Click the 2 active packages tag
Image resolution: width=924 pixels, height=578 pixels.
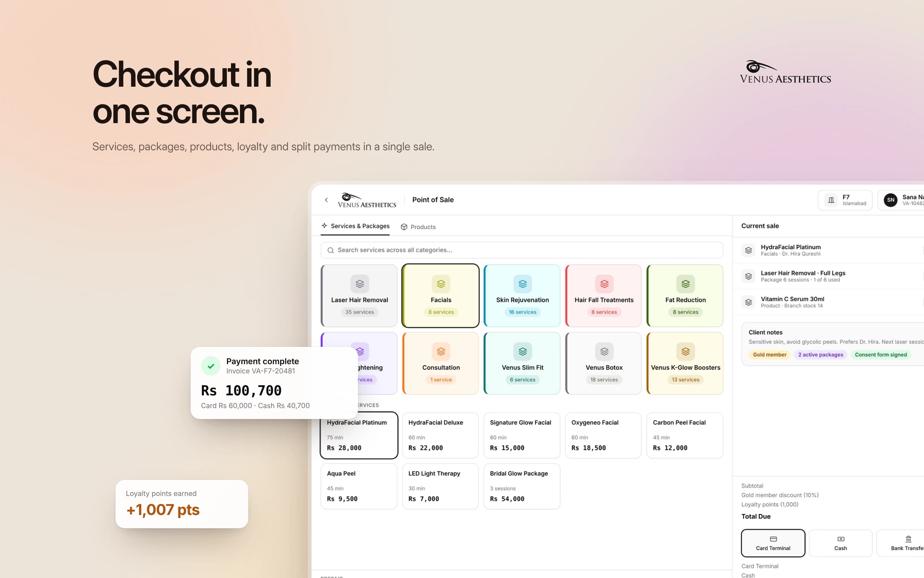pyautogui.click(x=821, y=355)
